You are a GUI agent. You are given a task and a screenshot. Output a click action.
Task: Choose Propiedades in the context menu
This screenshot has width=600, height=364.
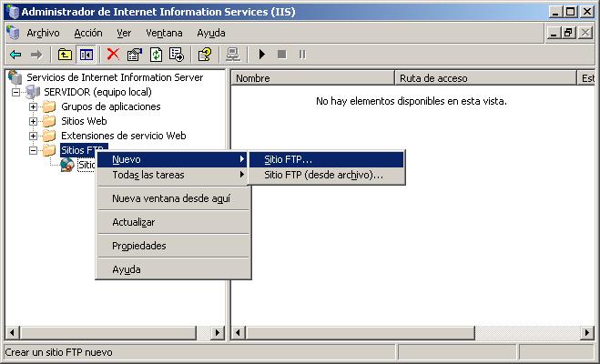coord(173,246)
